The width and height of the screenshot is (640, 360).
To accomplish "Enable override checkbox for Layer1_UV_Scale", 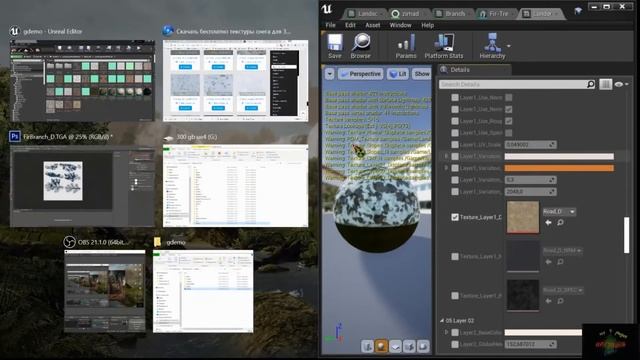I will click(455, 145).
